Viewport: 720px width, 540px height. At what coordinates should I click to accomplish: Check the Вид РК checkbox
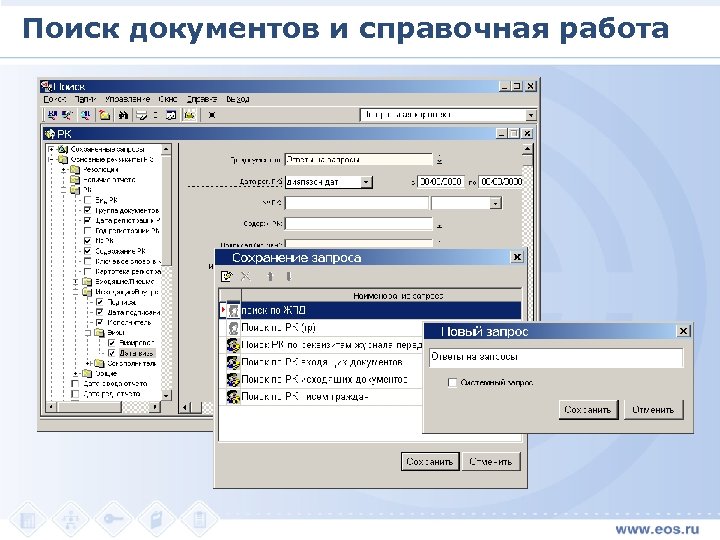pyautogui.click(x=88, y=200)
